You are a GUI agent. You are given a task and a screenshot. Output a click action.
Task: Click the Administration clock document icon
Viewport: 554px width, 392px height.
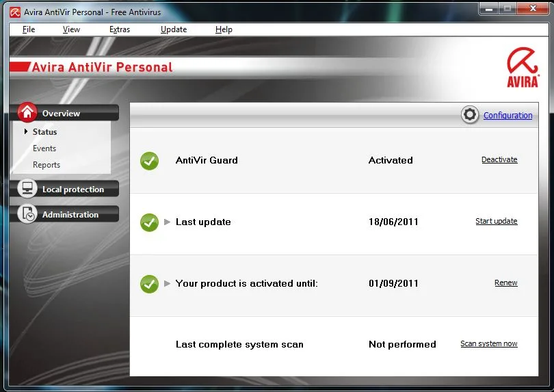pyautogui.click(x=27, y=214)
